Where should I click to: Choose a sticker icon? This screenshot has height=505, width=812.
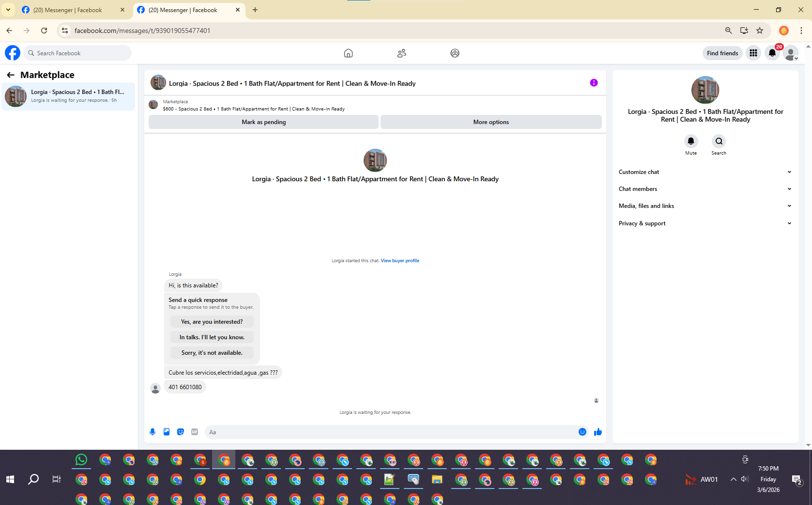(181, 432)
